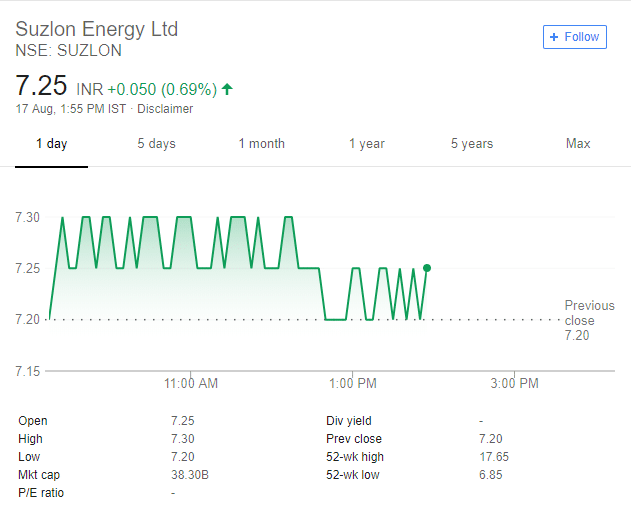The image size is (631, 517).
Task: Click the Low value 7.20
Action: pyautogui.click(x=183, y=457)
